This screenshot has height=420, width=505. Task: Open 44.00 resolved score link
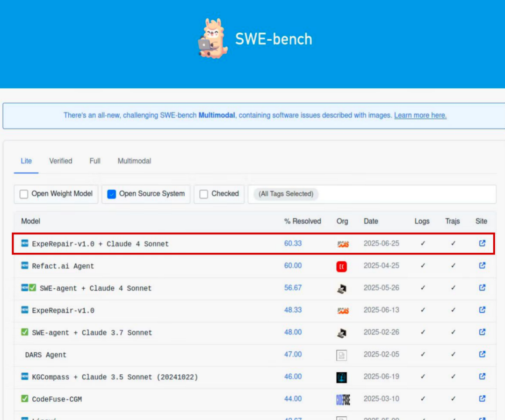[293, 399]
